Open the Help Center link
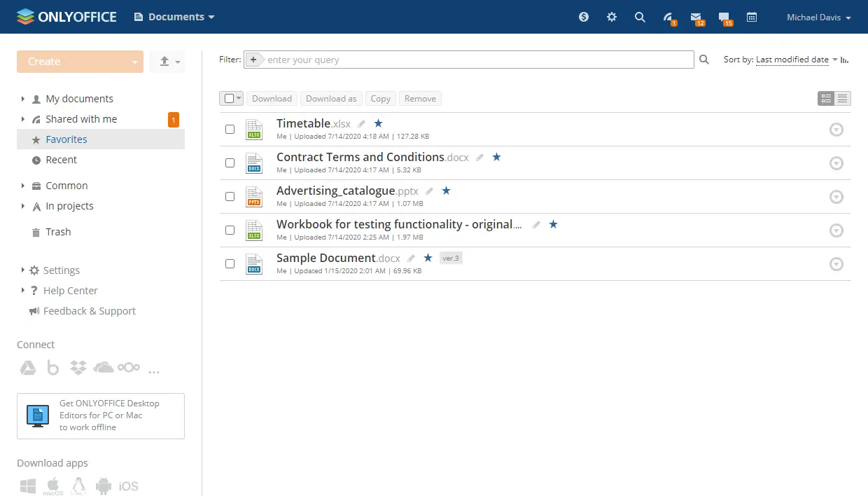Screen dimensions: 868x496 point(72,290)
